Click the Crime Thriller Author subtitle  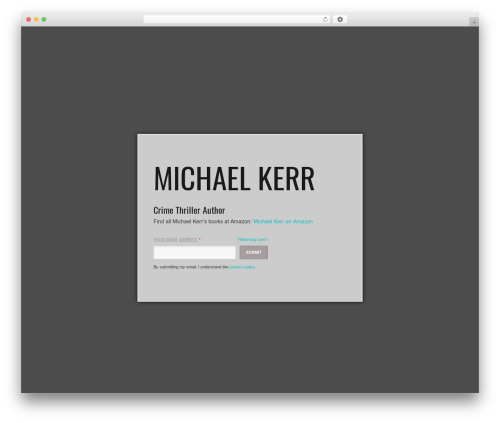click(189, 210)
